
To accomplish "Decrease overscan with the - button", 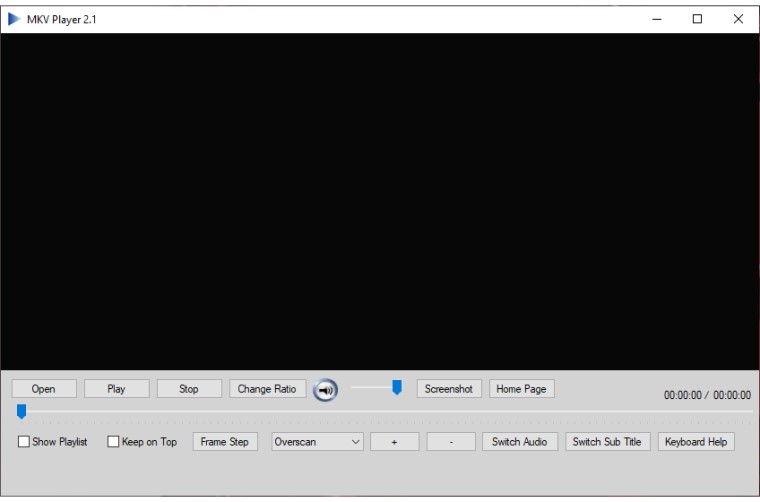I will (451, 441).
